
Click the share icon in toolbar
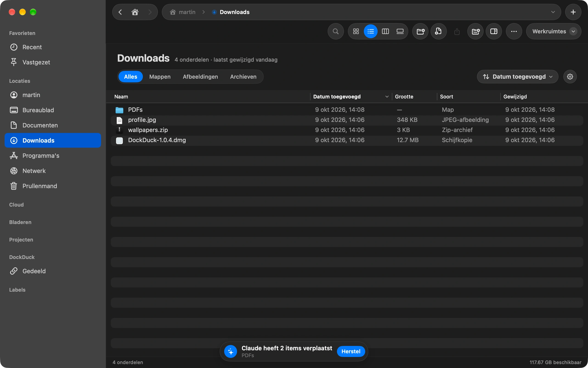457,32
